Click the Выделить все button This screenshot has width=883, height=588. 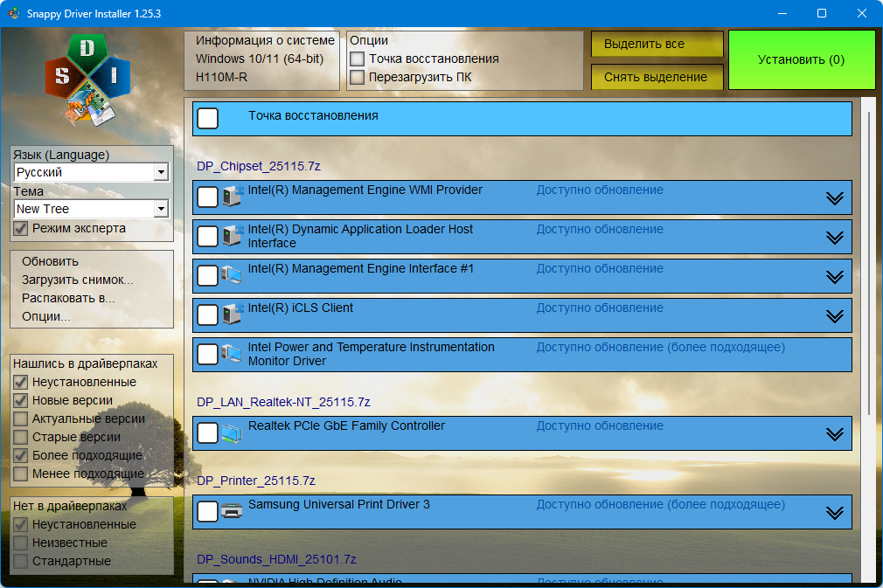pyautogui.click(x=657, y=45)
